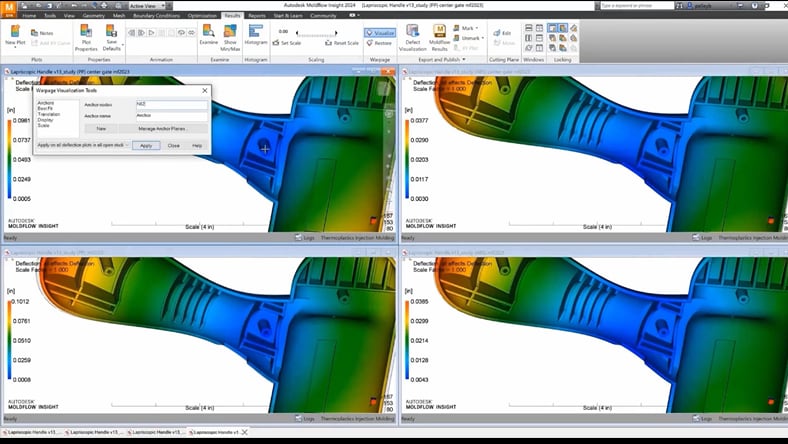This screenshot has width=788, height=444.
Task: Expand the Save Defaults dropdown arrow
Action: pos(123,46)
